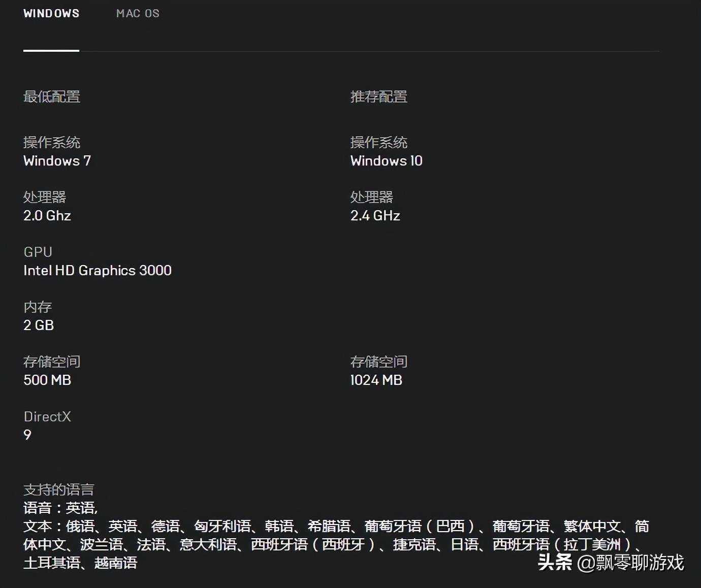Click the 最低配置 section header

[x=52, y=97]
